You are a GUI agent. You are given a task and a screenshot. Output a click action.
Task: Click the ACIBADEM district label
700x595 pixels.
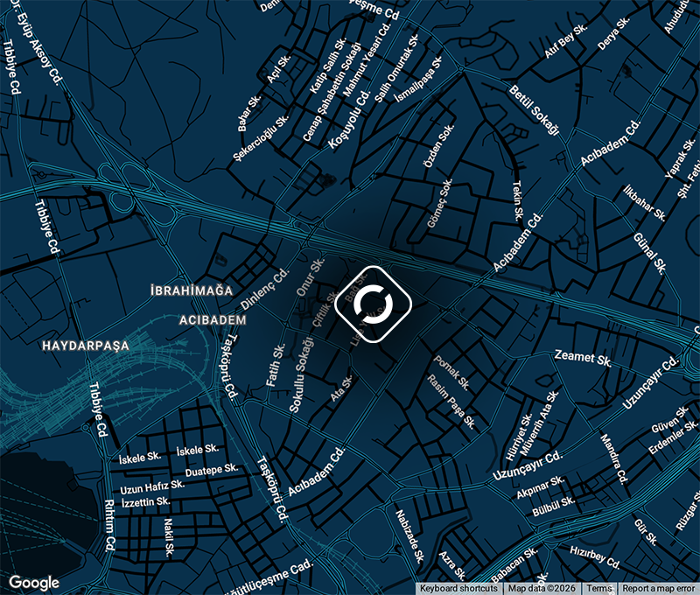coord(213,320)
